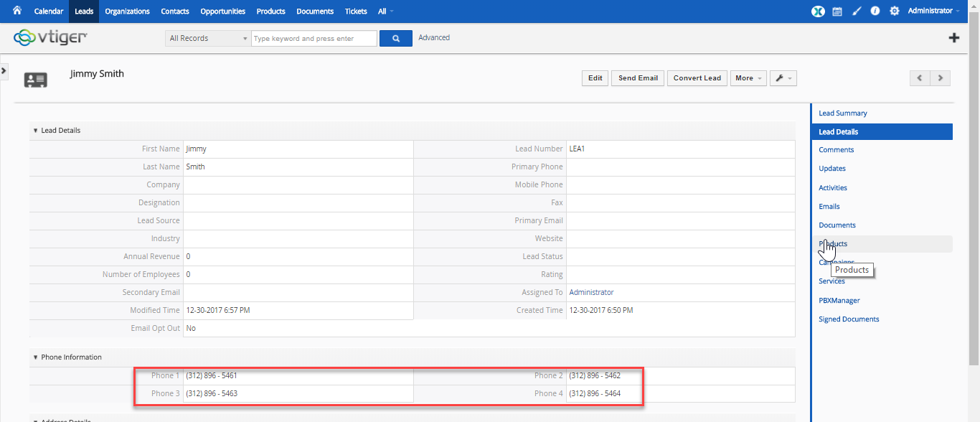Go to next record arrow
This screenshot has width=980, height=422.
pos(941,78)
